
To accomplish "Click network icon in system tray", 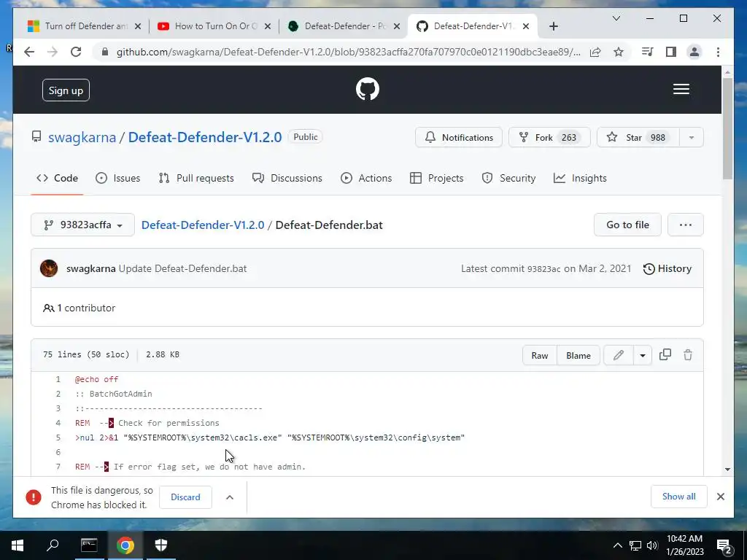I will tap(635, 545).
